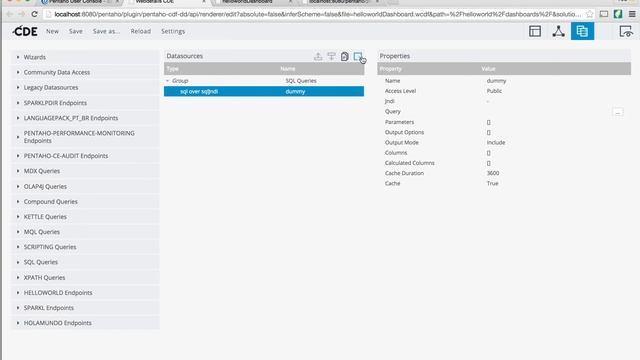This screenshot has height=360, width=640.
Task: Open the Query editor ellipsis button
Action: tap(618, 112)
